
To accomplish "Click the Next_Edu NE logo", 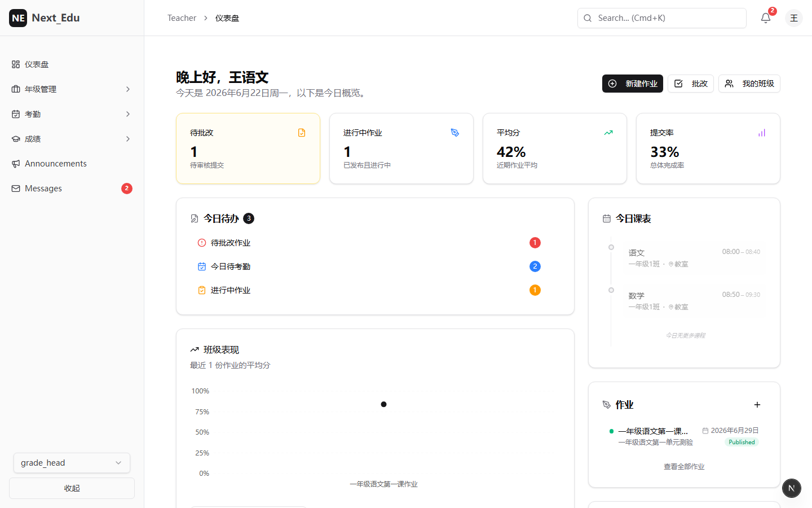I will (x=18, y=18).
